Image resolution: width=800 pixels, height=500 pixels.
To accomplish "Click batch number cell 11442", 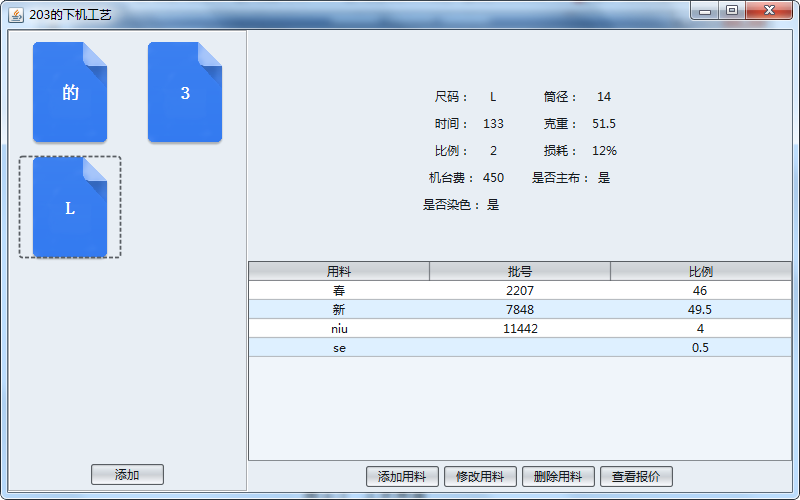I will tap(520, 329).
